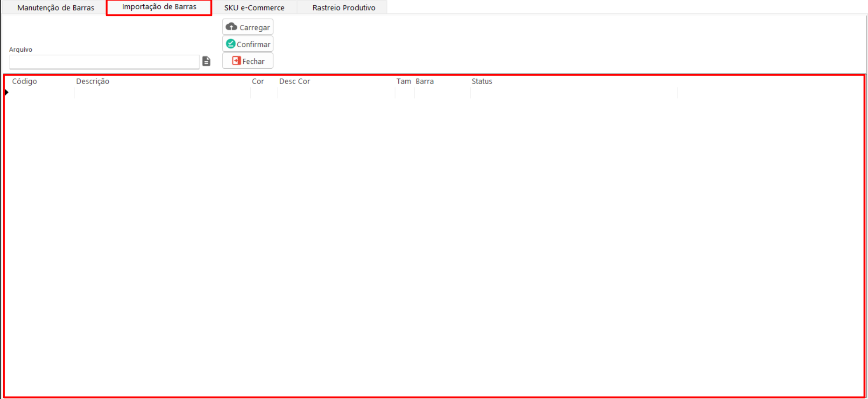Click the Desc Cor column header

[x=295, y=81]
